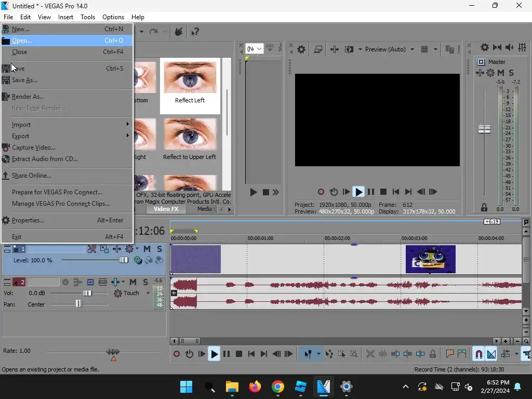Click Insert Marker icon in timeline toolbar
532x399 pixels.
[450, 354]
